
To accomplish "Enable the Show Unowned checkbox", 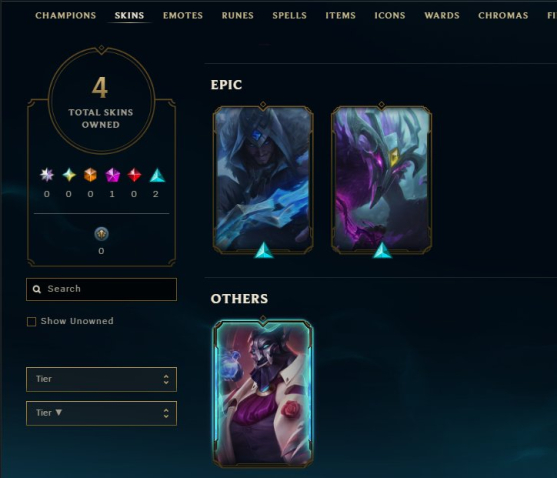I will [x=32, y=322].
